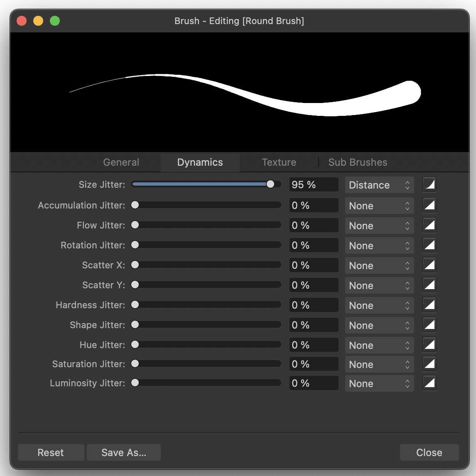
Task: Open the Flow Jitter controller dropdown
Action: tap(380, 226)
